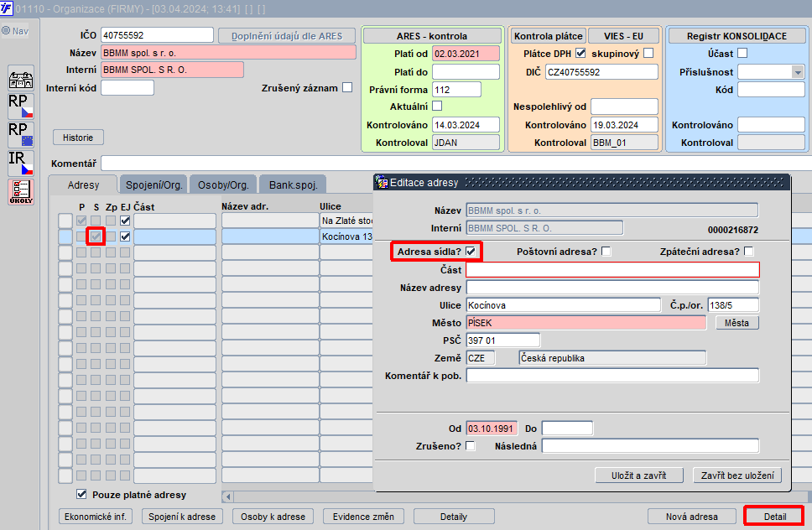
Task: Uncheck the Adresa sídla checkbox
Action: point(471,251)
